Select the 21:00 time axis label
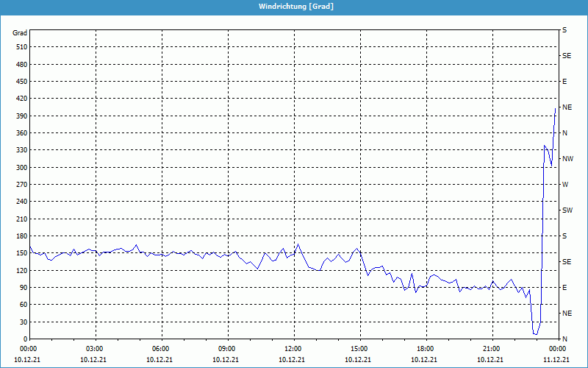The height and width of the screenshot is (368, 588). point(492,349)
